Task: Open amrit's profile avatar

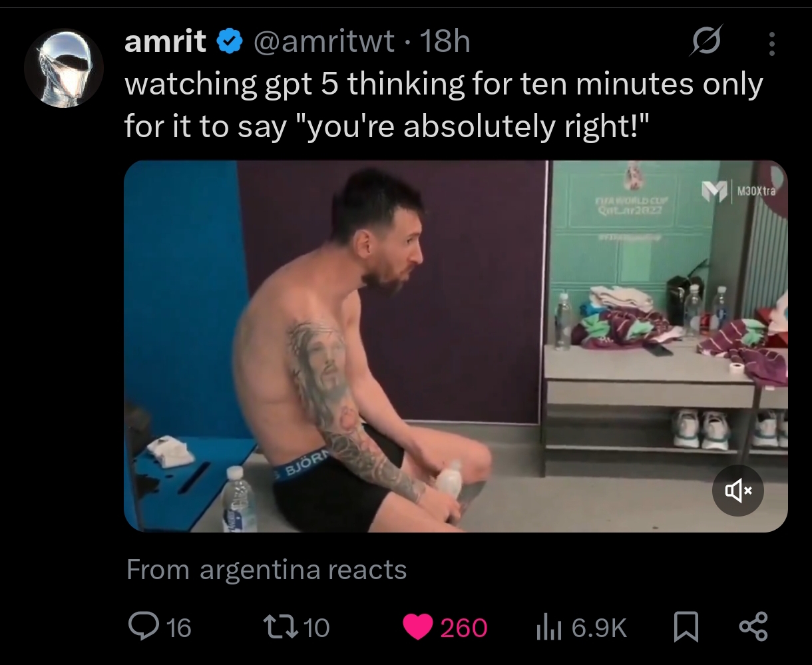Action: [64, 67]
